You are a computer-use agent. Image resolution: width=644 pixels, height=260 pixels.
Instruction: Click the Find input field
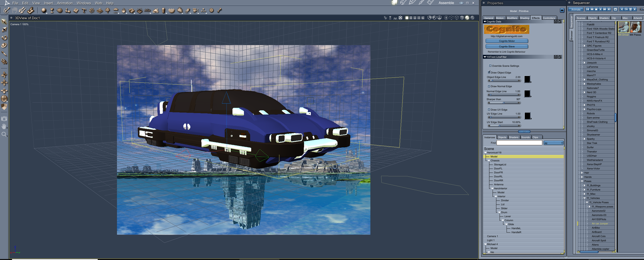519,143
